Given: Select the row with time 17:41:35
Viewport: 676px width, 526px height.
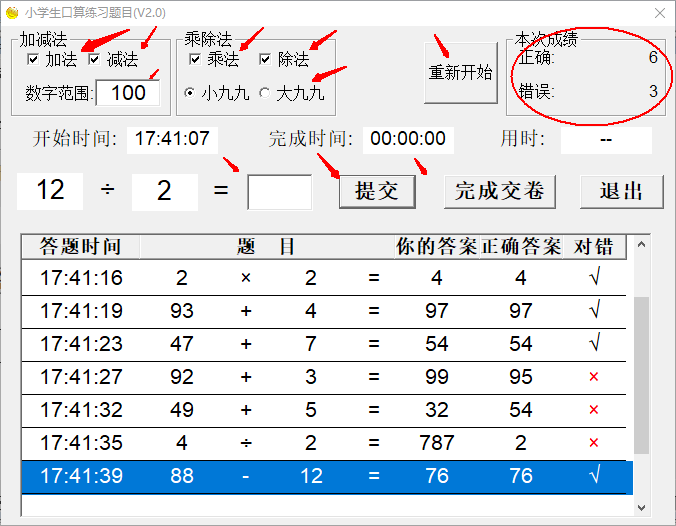Looking at the screenshot, I should click(x=324, y=443).
